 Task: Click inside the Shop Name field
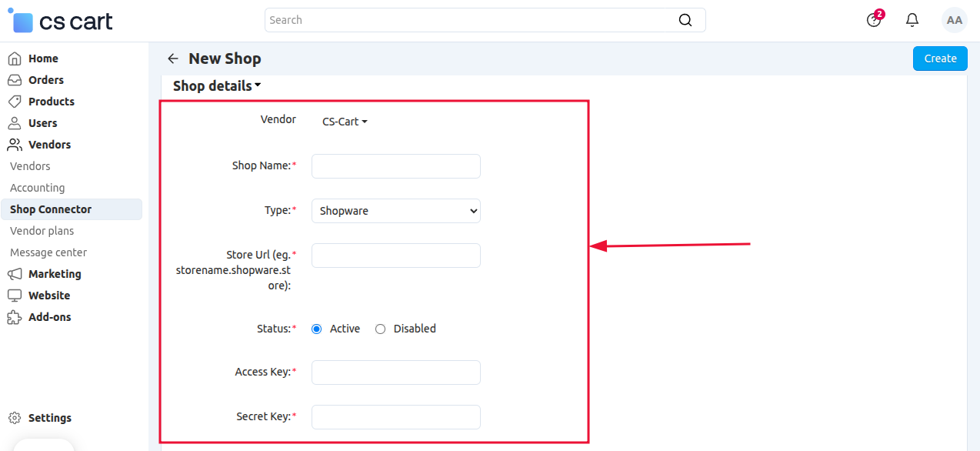pos(395,165)
